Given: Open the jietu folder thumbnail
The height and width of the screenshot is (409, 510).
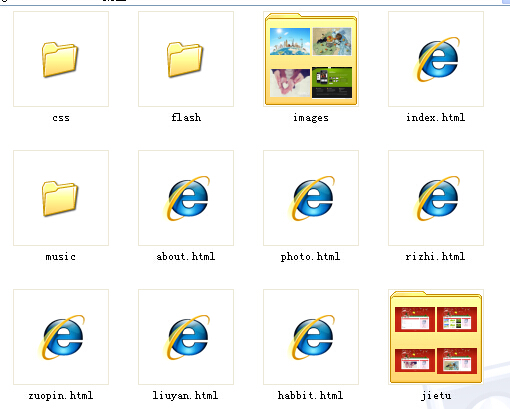Looking at the screenshot, I should coord(436,337).
